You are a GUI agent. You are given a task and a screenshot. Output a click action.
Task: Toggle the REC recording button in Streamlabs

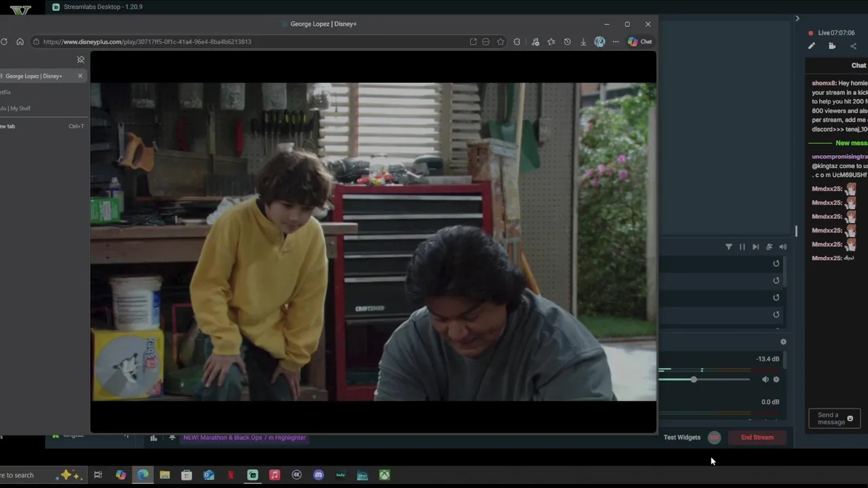(x=714, y=437)
